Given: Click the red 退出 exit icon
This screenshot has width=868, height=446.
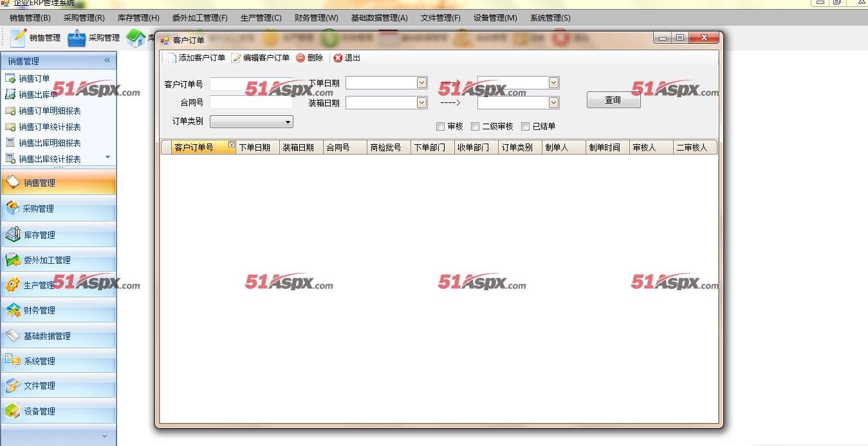Looking at the screenshot, I should [x=338, y=58].
